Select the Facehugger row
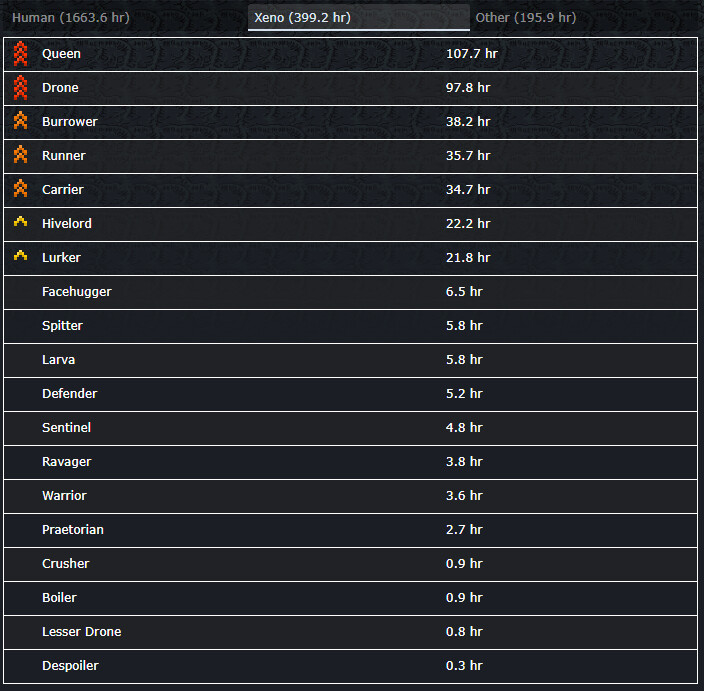The image size is (704, 691). tap(77, 292)
